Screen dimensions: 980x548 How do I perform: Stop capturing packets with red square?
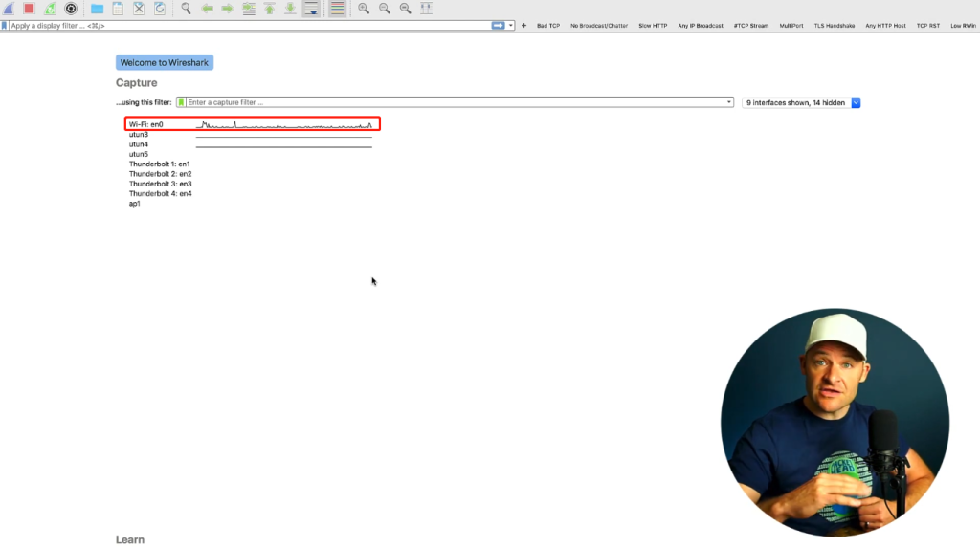coord(29,8)
